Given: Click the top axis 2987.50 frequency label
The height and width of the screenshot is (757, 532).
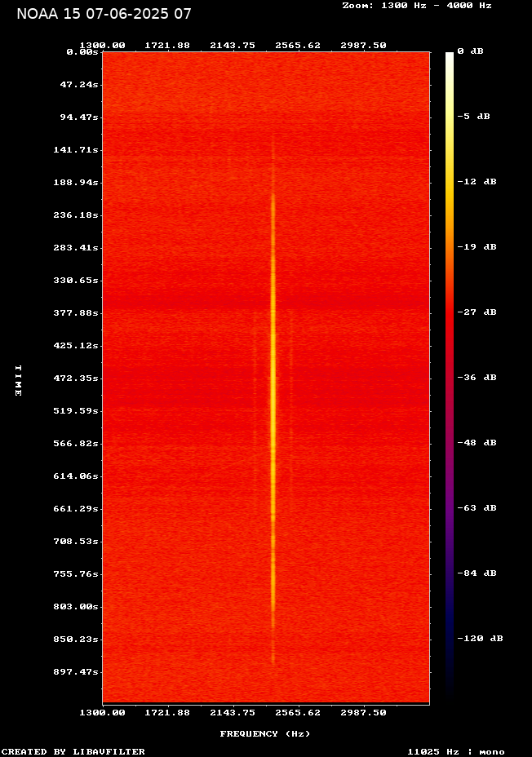Looking at the screenshot, I should pos(363,46).
